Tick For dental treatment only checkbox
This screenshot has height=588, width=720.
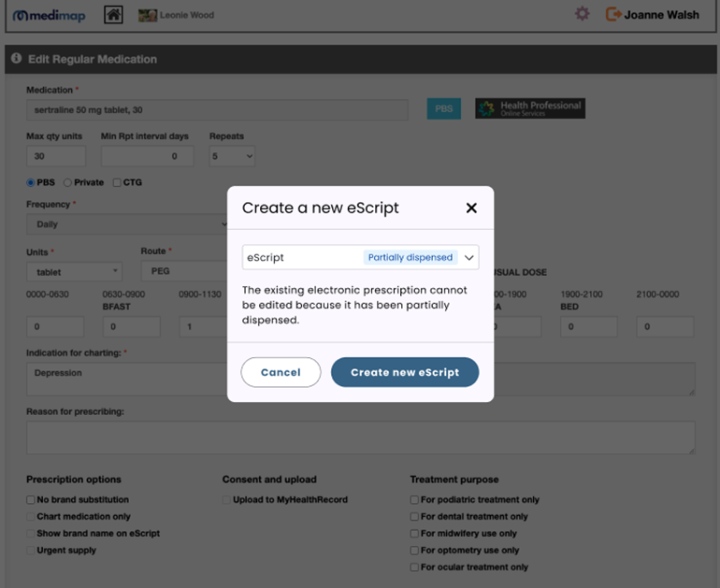(x=414, y=517)
